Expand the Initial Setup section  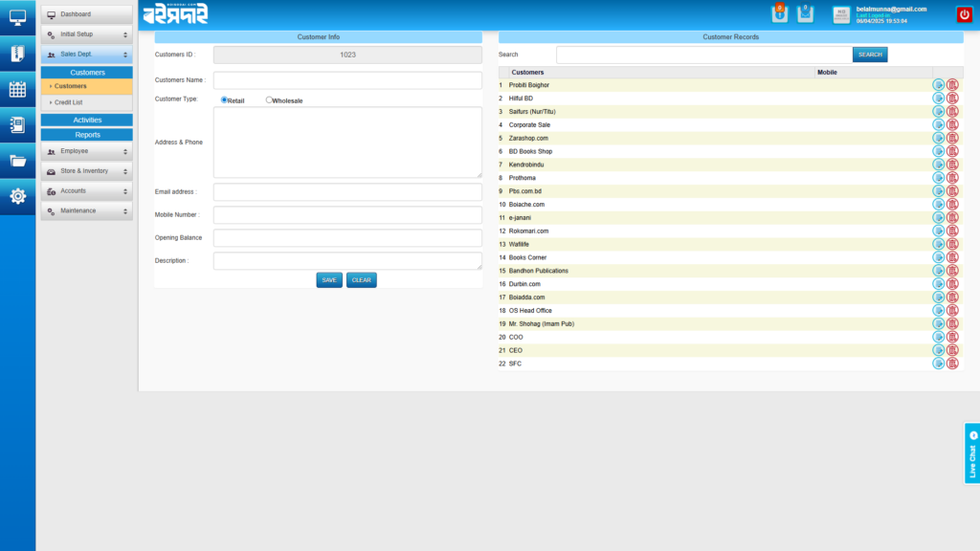point(87,33)
